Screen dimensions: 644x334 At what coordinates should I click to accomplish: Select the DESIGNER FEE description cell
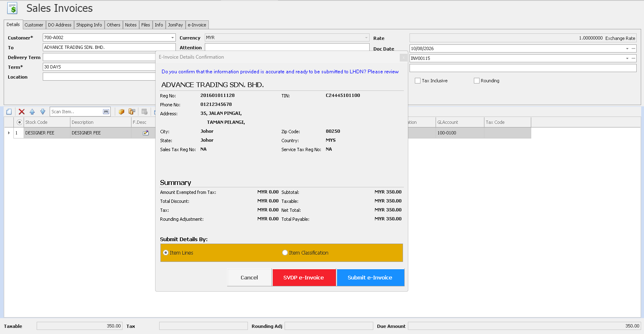[101, 133]
